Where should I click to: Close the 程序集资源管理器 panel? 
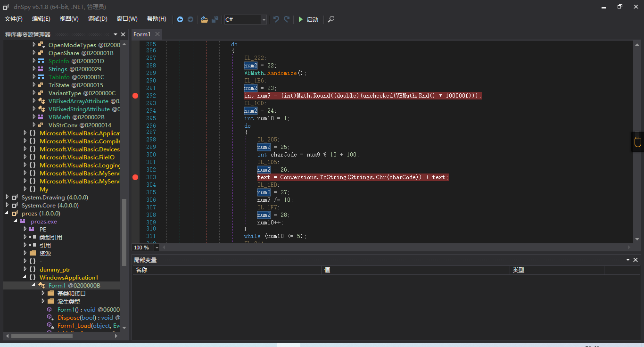tap(124, 34)
